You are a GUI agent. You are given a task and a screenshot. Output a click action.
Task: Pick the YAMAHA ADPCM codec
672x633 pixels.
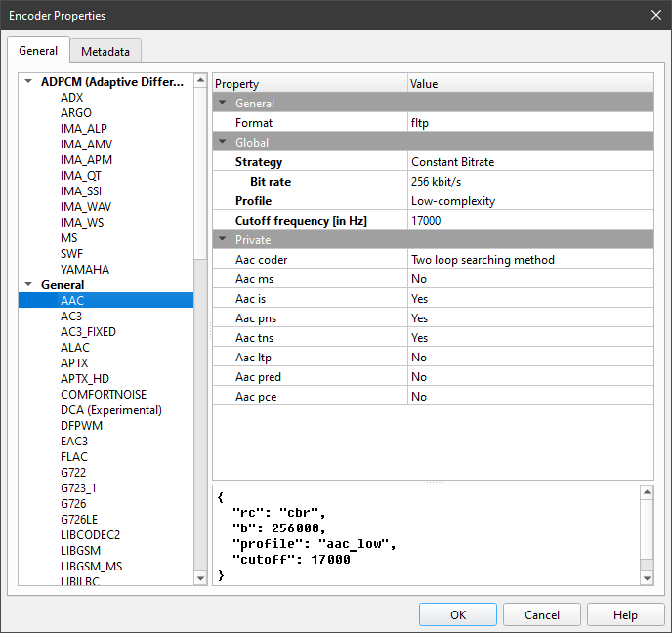tap(85, 270)
